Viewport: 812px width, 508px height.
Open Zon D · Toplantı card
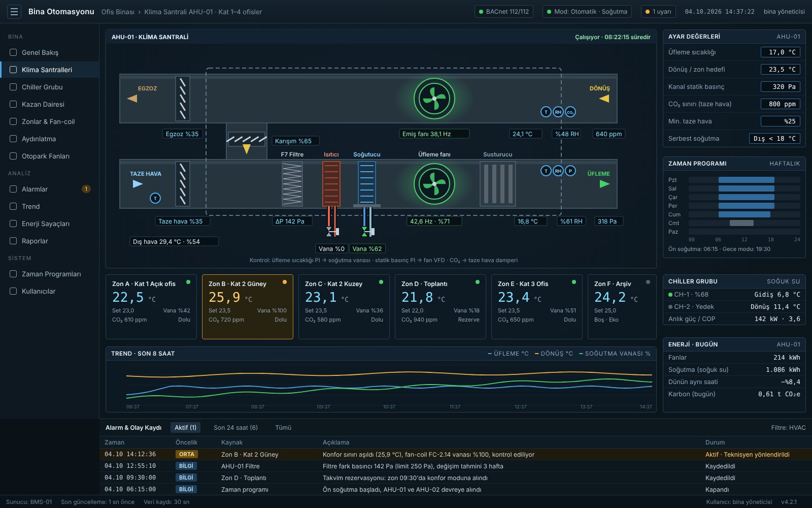441,307
